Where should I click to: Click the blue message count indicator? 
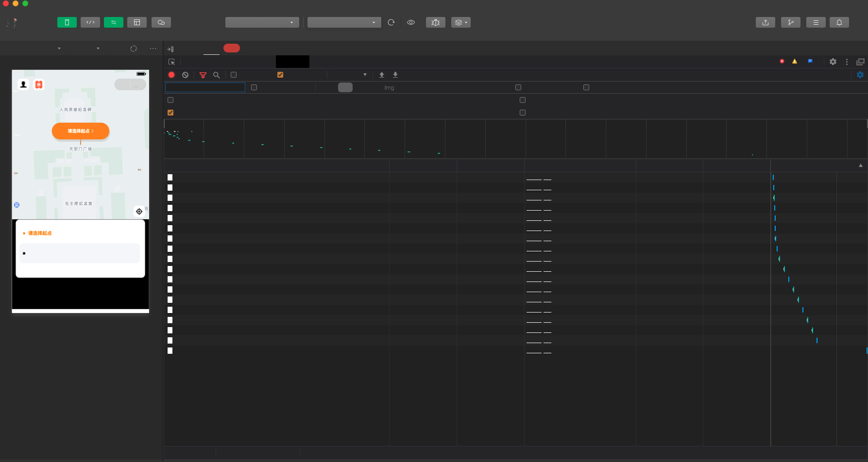pyautogui.click(x=810, y=61)
